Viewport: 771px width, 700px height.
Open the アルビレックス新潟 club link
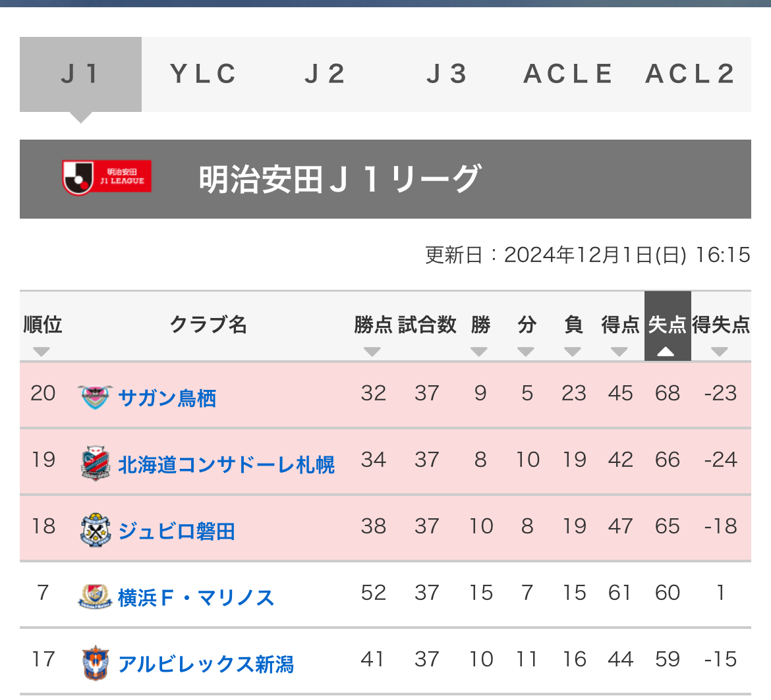[x=206, y=664]
